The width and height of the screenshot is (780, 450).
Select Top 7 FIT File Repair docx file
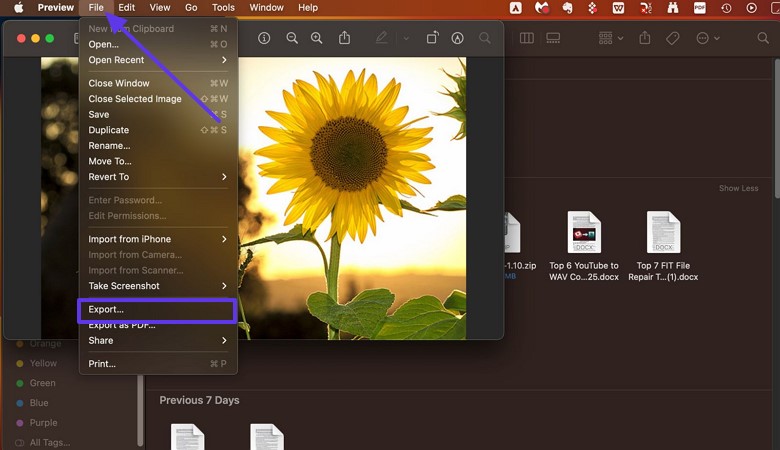pyautogui.click(x=663, y=247)
